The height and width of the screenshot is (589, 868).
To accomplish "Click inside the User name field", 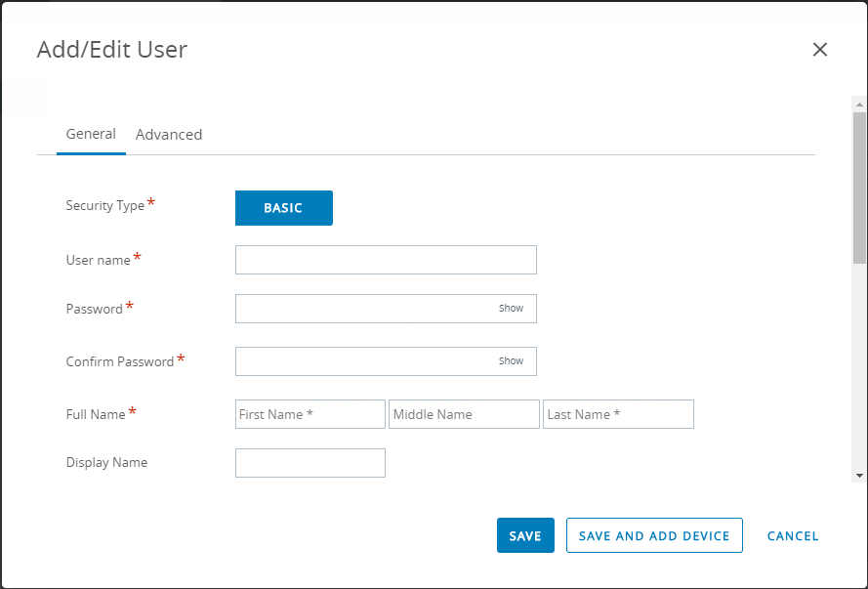I will [x=385, y=260].
